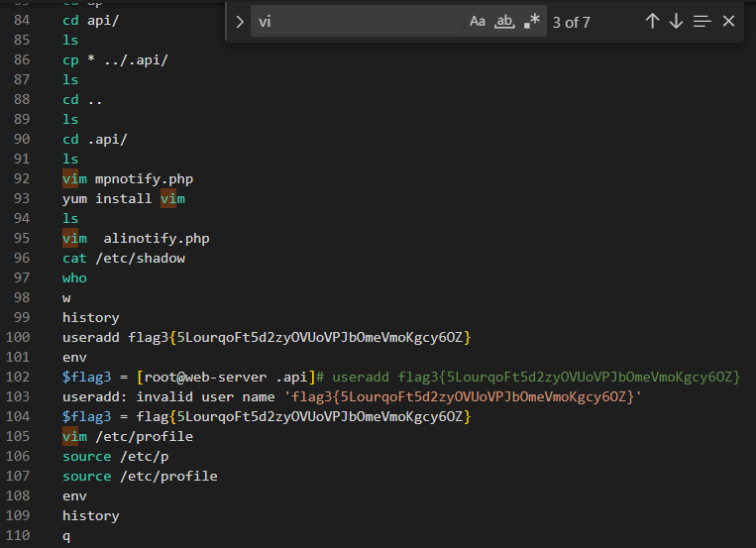Click '[root@web-server .api]#' text
Viewport: 756px width, 548px height.
click(x=231, y=377)
